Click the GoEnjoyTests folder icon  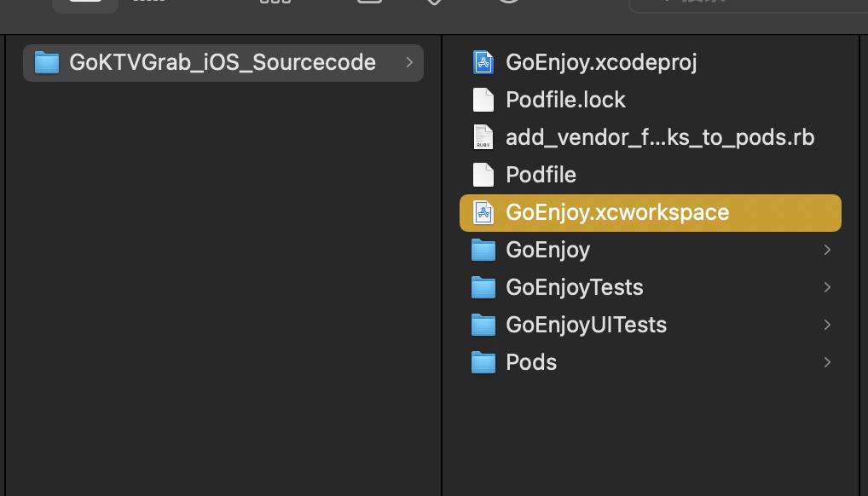coord(483,287)
